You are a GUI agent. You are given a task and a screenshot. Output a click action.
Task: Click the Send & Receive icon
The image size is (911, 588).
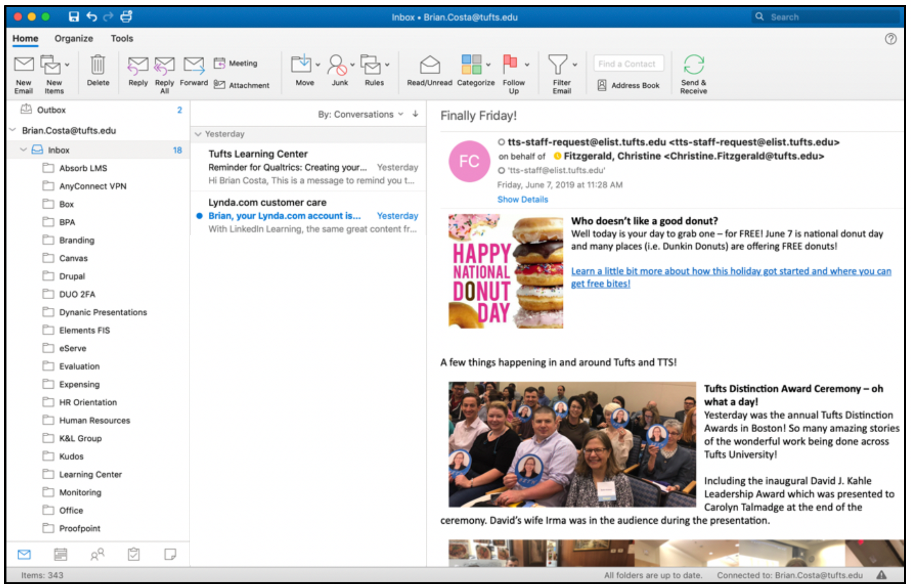click(x=693, y=66)
